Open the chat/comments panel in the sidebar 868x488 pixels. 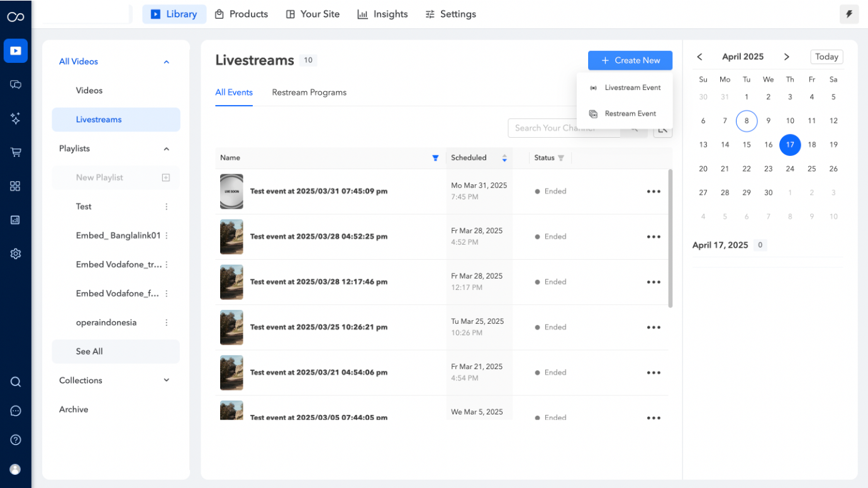pos(15,84)
